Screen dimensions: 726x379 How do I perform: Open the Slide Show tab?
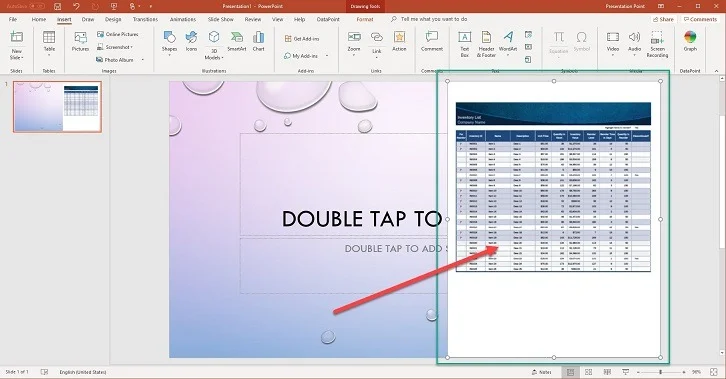[221, 19]
